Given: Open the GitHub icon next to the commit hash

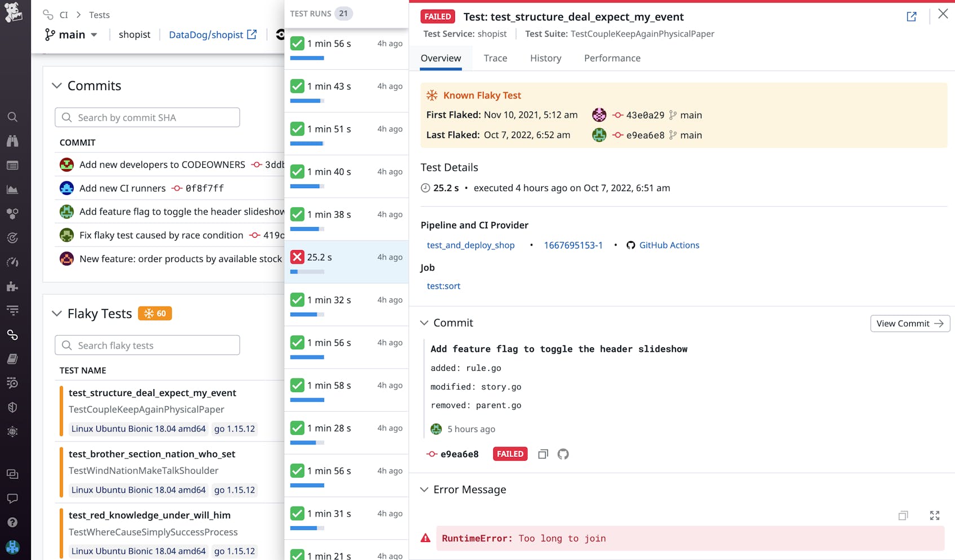Looking at the screenshot, I should [563, 454].
